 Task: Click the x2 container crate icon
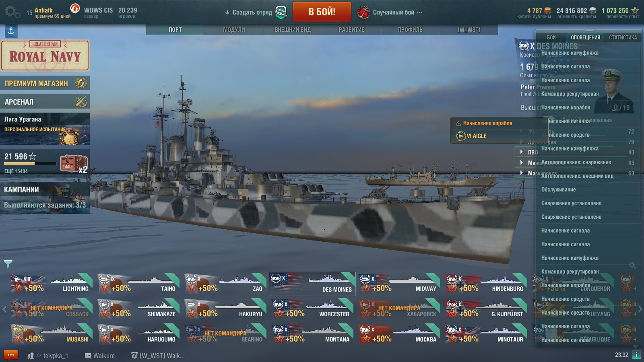(73, 163)
